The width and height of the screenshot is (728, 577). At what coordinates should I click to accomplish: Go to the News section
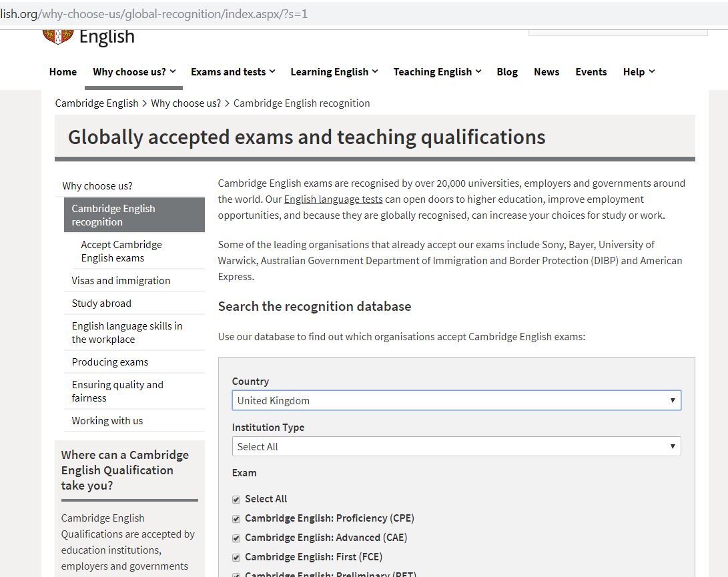click(x=547, y=71)
